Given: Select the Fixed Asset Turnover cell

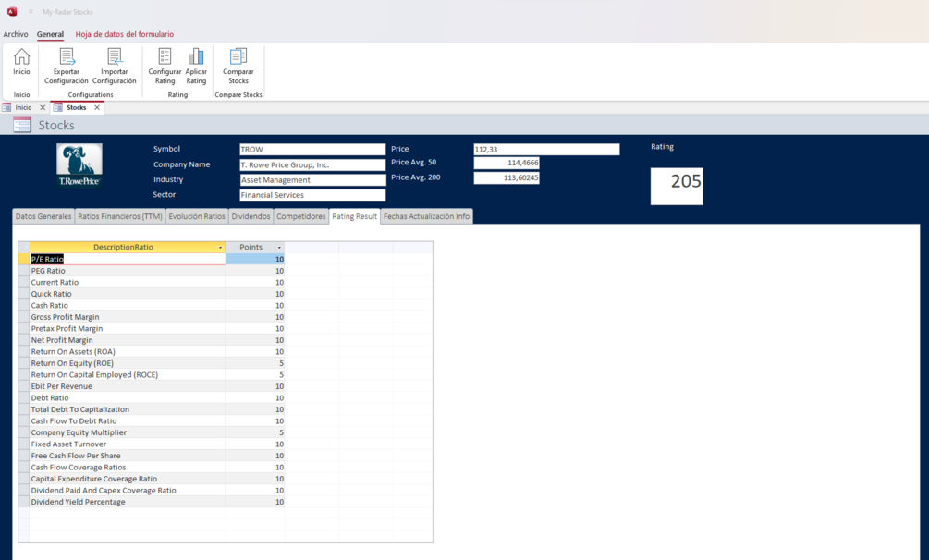Looking at the screenshot, I should [x=128, y=444].
